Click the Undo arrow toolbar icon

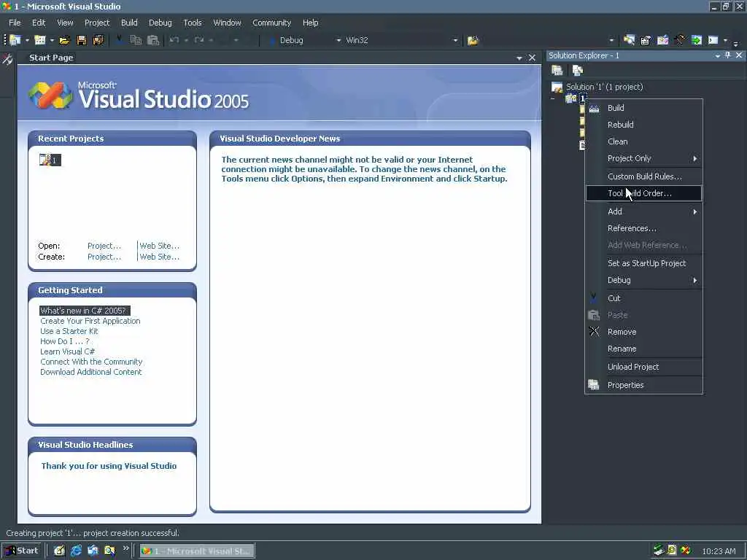[174, 41]
